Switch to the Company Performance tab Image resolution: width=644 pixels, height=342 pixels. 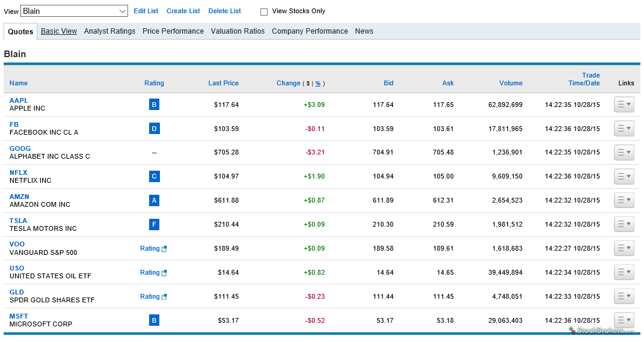[310, 31]
